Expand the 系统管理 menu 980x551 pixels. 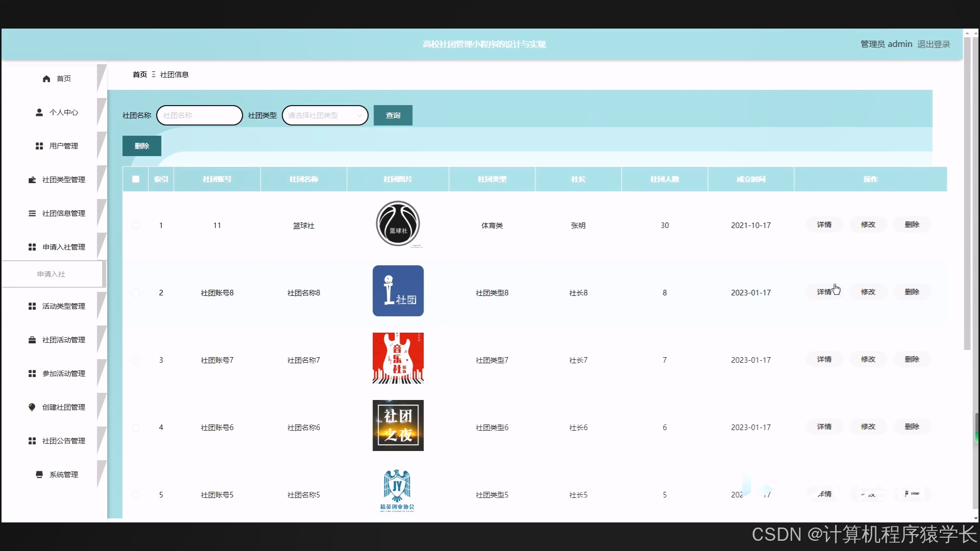(54, 474)
